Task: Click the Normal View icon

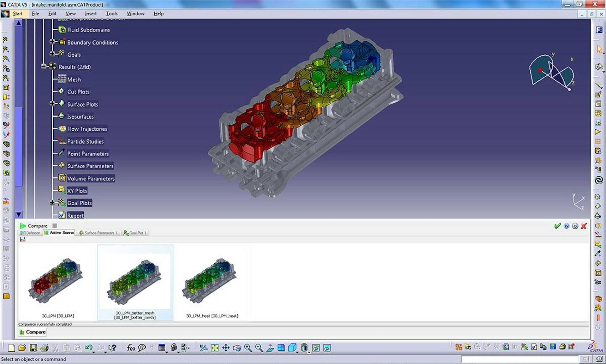Action: [x=270, y=348]
